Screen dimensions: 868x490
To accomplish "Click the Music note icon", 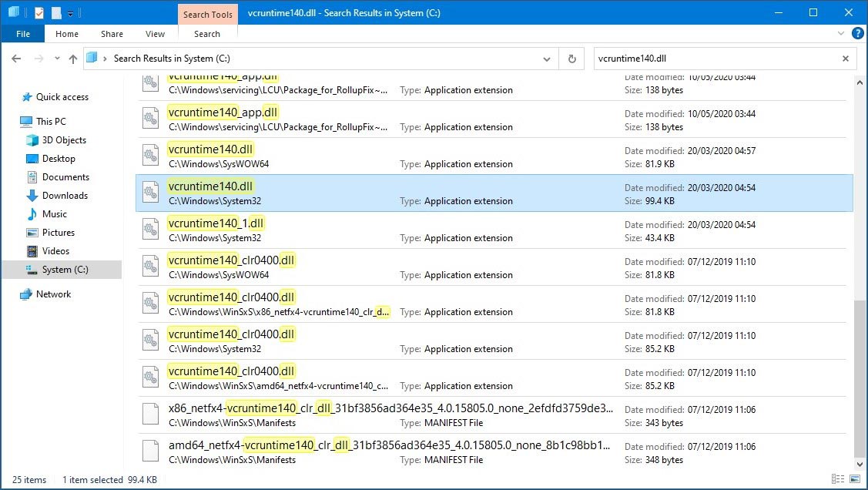I will [32, 213].
